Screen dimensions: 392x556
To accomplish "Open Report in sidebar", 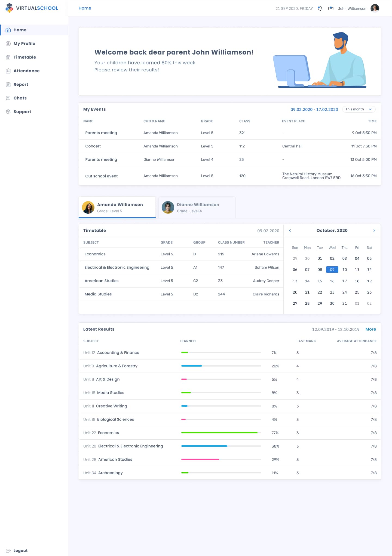I will (34, 84).
